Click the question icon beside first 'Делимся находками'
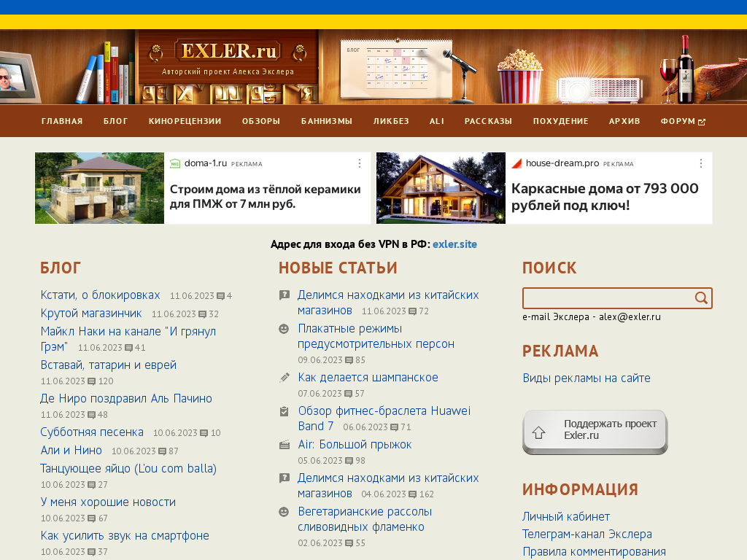Screen dimensions: 747x560 click(x=285, y=295)
